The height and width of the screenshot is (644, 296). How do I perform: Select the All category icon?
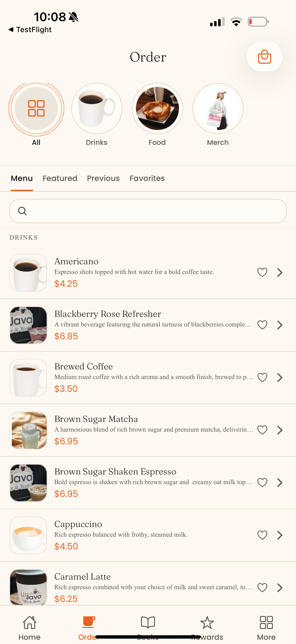(36, 108)
